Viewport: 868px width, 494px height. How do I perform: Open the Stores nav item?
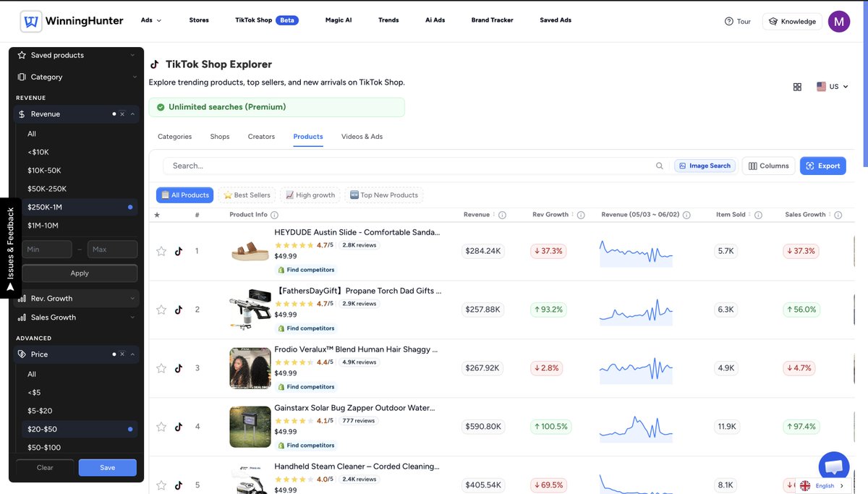click(x=199, y=20)
